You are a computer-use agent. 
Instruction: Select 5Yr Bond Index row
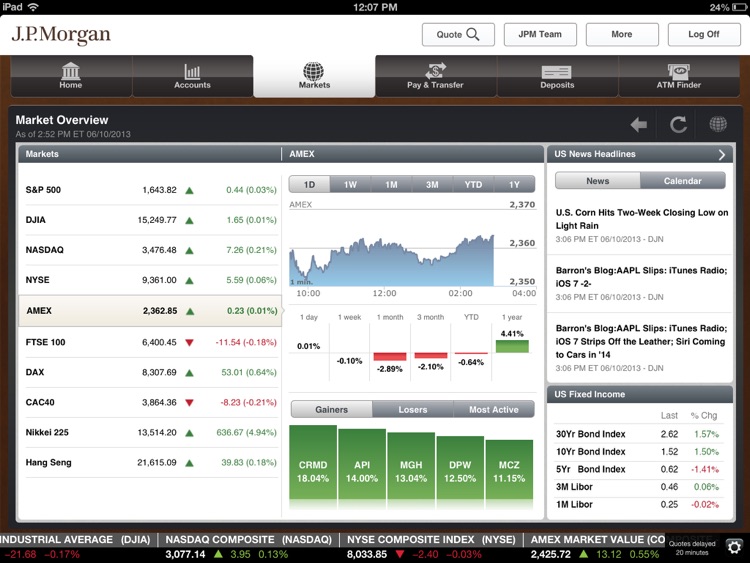[x=639, y=470]
